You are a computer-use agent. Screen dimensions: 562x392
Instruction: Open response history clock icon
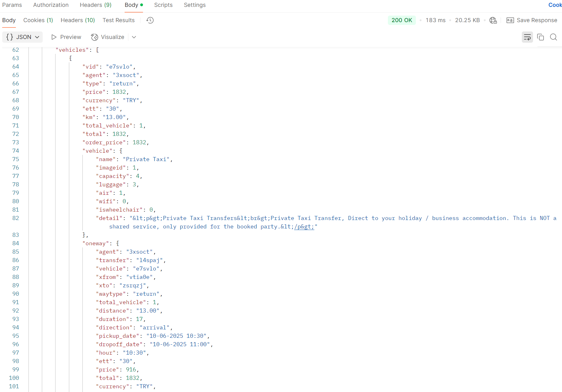[150, 20]
